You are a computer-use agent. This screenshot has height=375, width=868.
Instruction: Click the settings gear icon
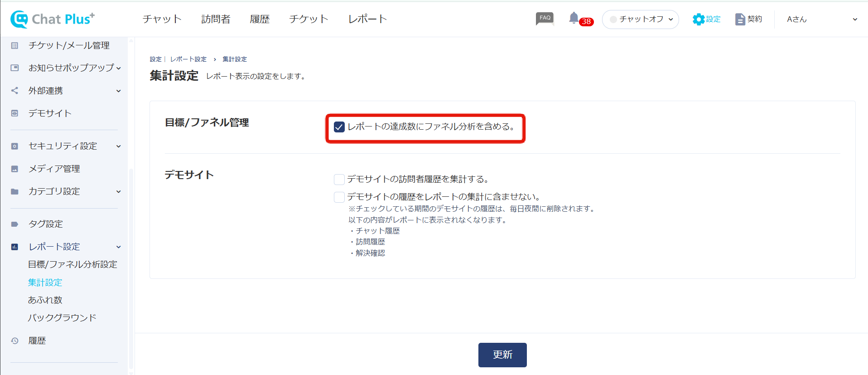[x=699, y=19]
